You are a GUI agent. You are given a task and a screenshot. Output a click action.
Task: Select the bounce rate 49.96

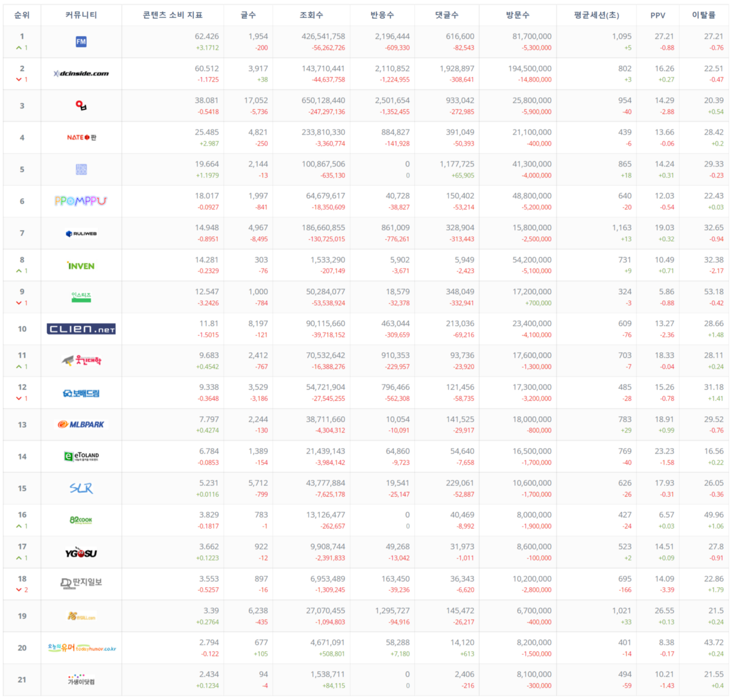[x=714, y=514]
